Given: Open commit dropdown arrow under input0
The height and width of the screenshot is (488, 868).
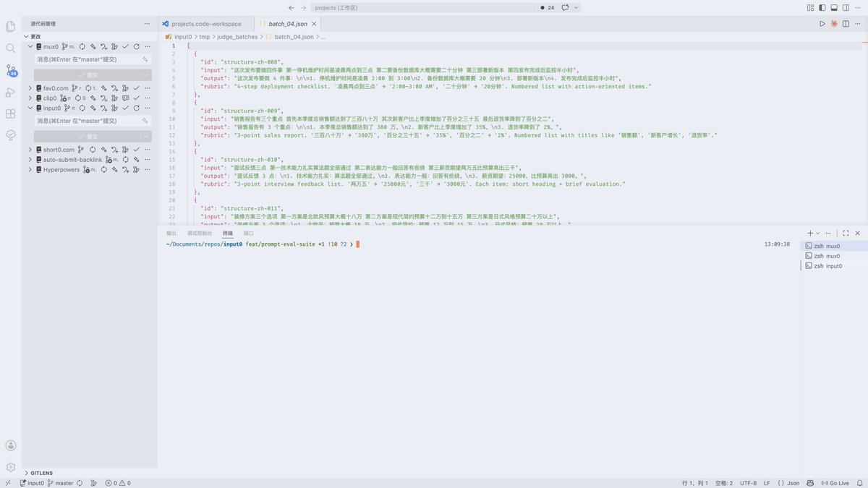Looking at the screenshot, I should click(146, 136).
